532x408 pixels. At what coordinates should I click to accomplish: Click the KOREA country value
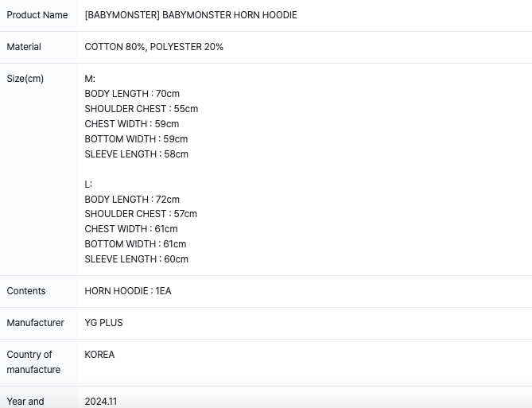tap(100, 355)
